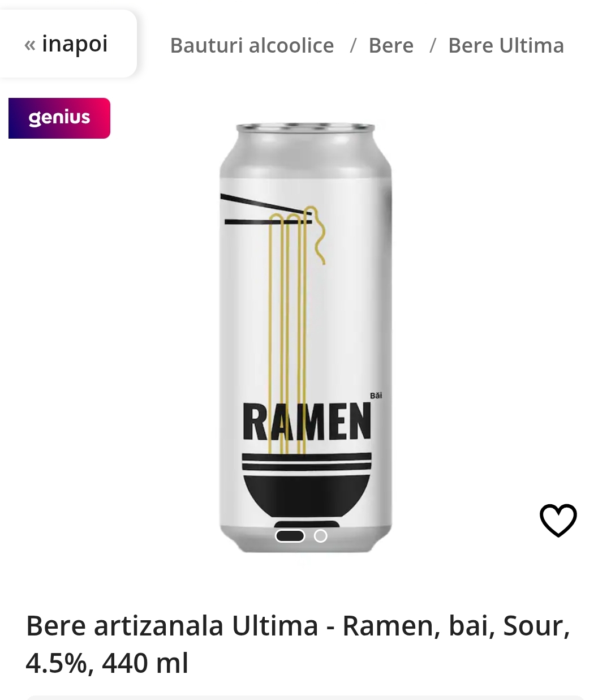Click the slash after Bauturi alcoolice
611x700 pixels.
coord(353,45)
